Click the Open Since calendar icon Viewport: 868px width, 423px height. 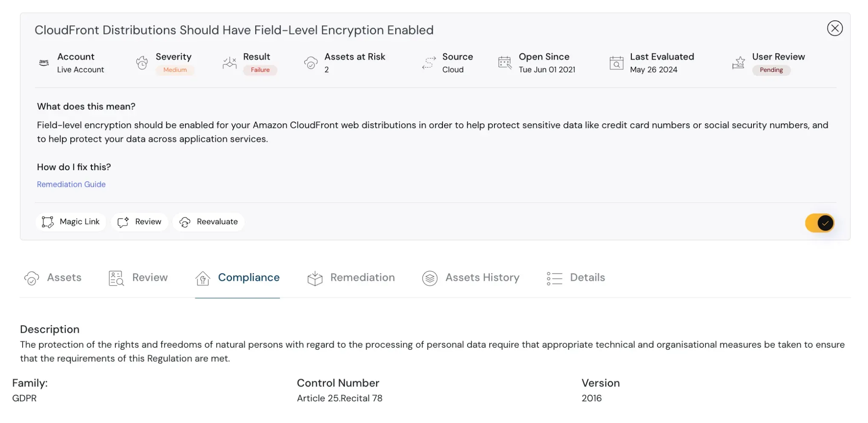coord(505,63)
